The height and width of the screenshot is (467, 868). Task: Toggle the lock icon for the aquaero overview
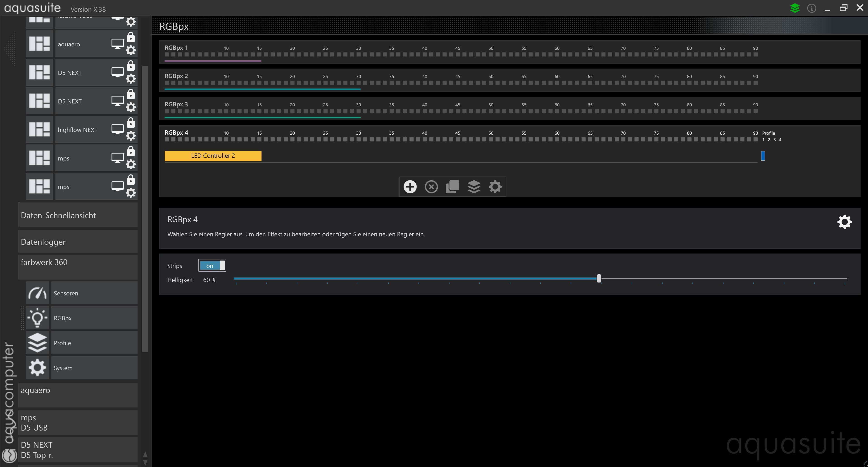coord(131,37)
